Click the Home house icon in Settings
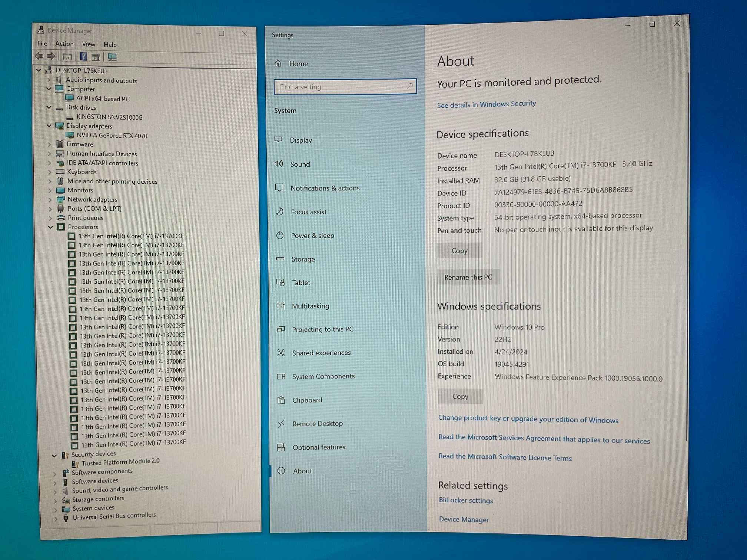Image resolution: width=747 pixels, height=560 pixels. 278,63
